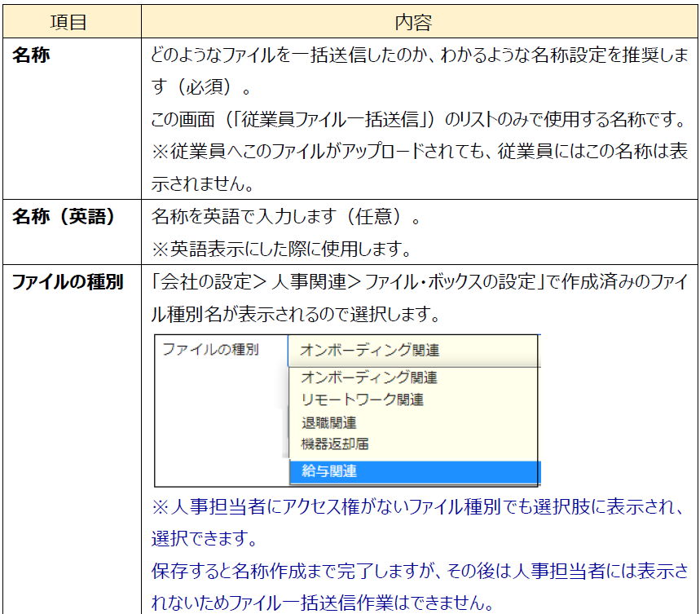Select オンボーディング関連 in the dropdown list

point(369,378)
